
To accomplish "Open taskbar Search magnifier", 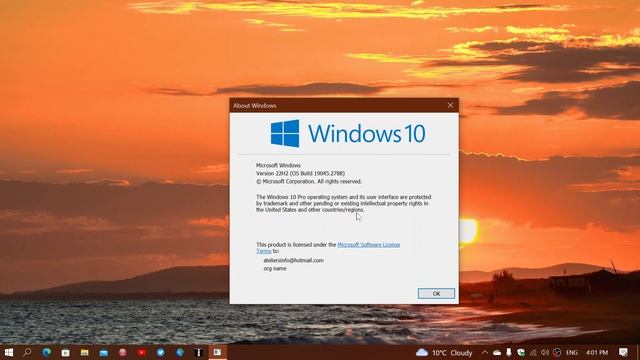I will 27,352.
